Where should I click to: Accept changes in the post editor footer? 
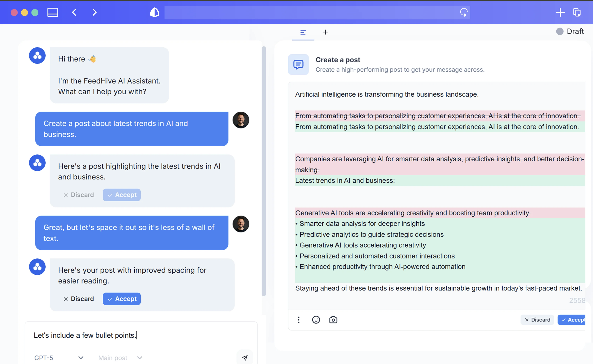point(572,320)
